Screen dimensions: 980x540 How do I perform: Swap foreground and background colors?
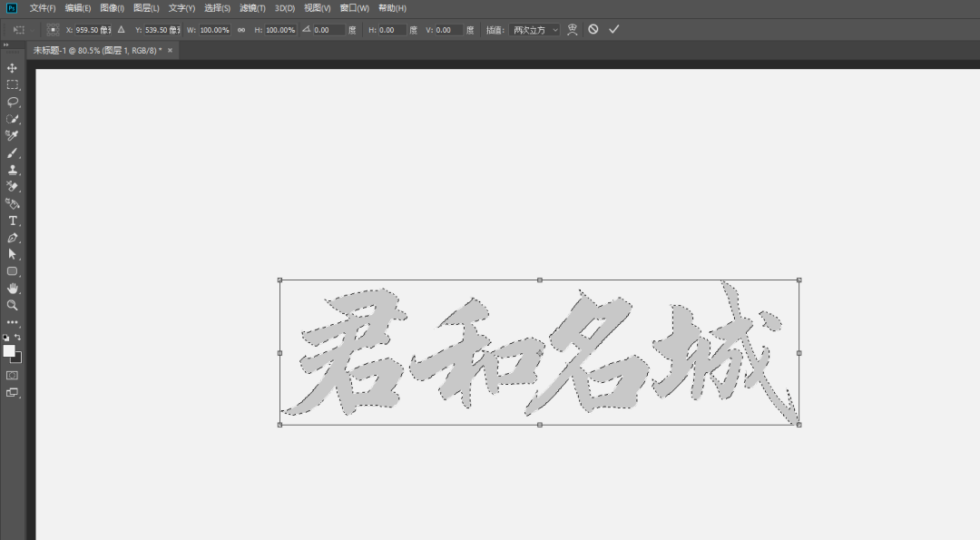click(x=17, y=338)
